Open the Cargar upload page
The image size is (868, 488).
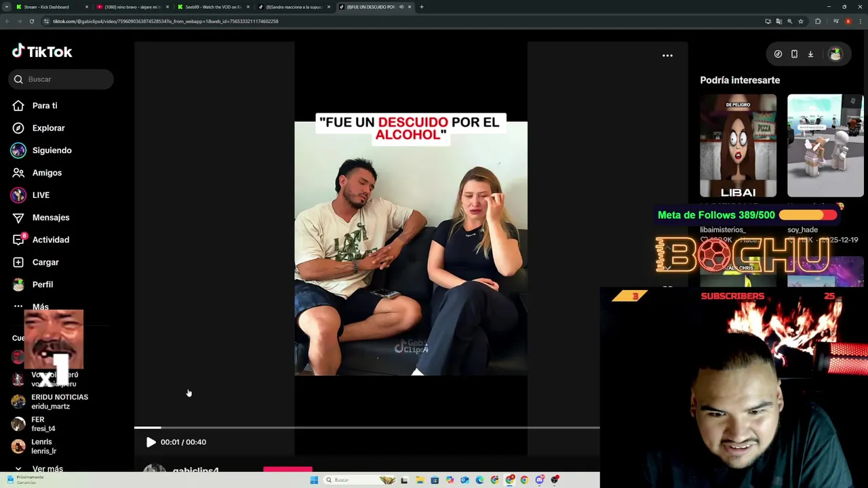coord(45,262)
